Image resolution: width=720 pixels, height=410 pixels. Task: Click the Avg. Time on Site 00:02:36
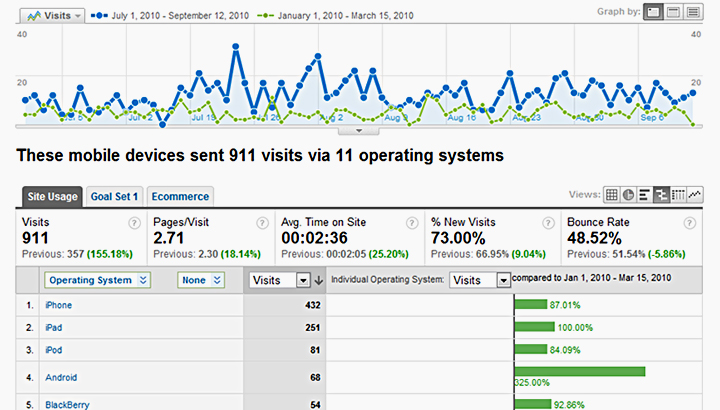(x=315, y=238)
